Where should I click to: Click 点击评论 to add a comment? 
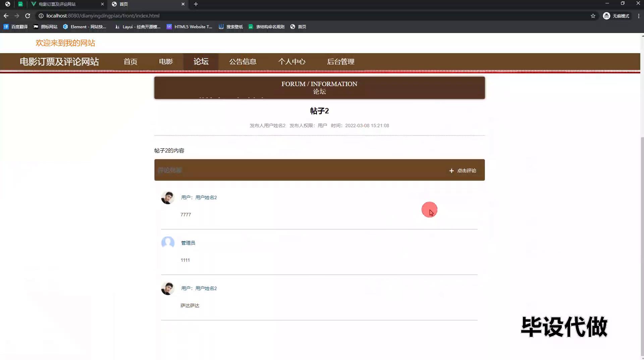click(x=463, y=171)
